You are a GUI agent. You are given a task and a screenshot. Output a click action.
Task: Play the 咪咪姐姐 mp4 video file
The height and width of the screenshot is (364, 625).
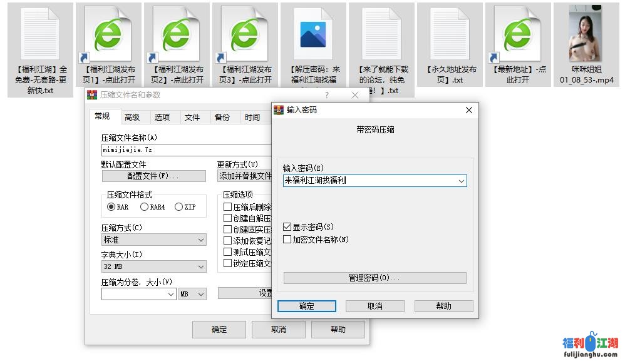[586, 34]
